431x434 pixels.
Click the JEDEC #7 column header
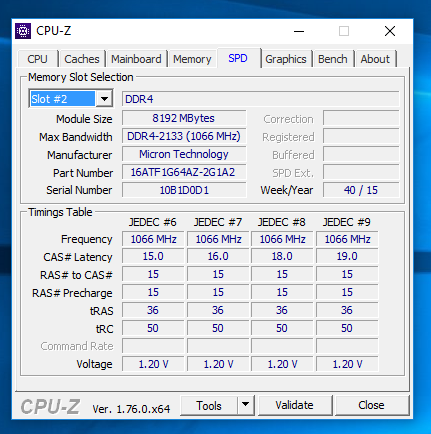218,222
